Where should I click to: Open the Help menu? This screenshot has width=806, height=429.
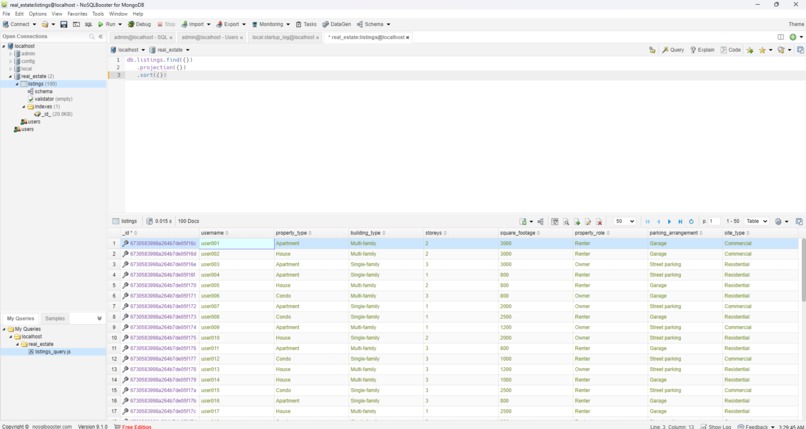(138, 14)
